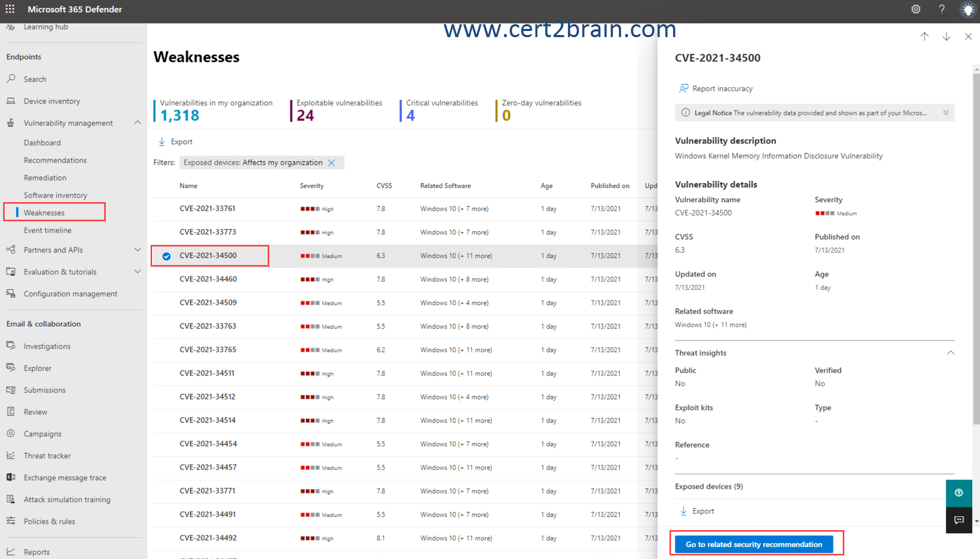Click the Attack simulation training icon
Viewport: 980px width, 559px height.
coord(11,499)
